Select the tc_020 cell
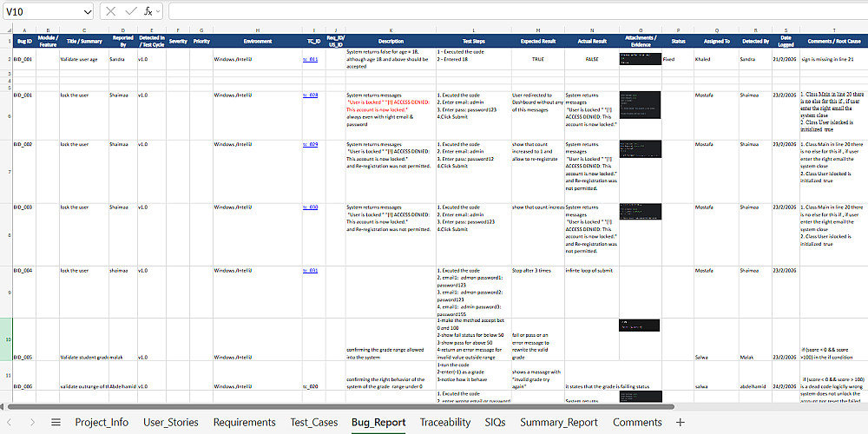 [x=313, y=376]
